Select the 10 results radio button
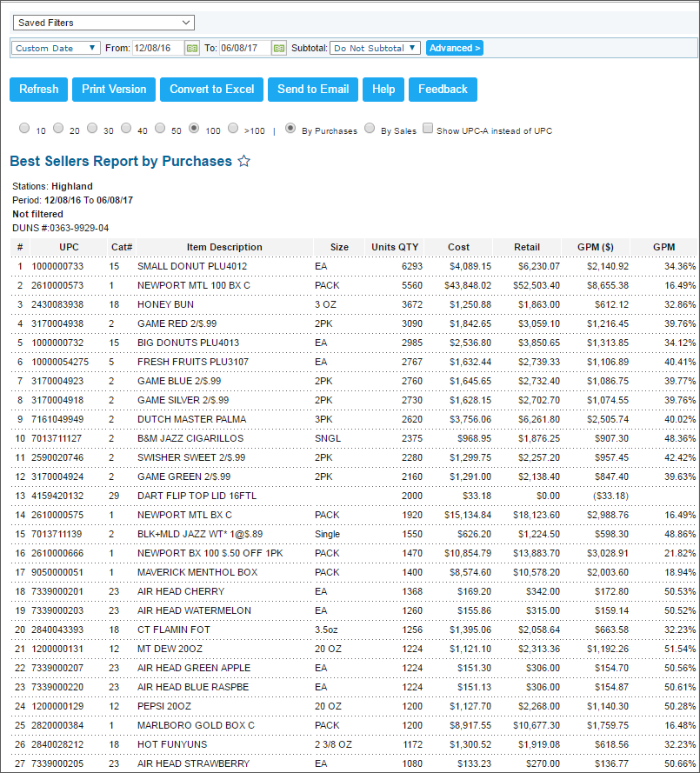 pyautogui.click(x=24, y=128)
